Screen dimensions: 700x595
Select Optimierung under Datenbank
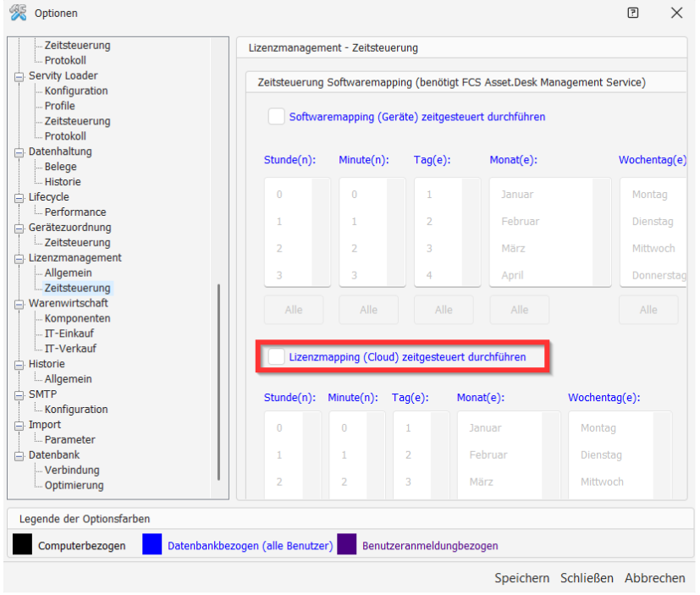point(74,485)
